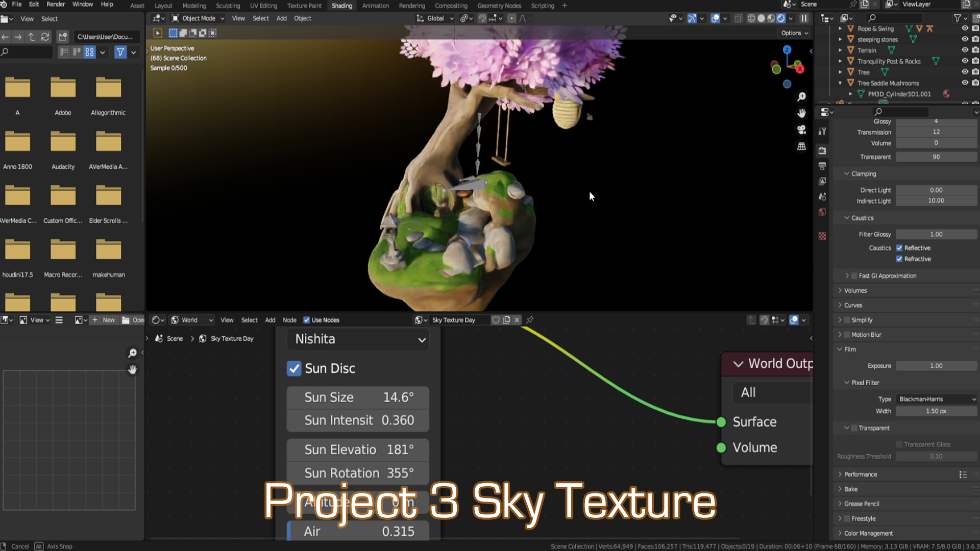Click the hand pan view icon
This screenshot has width=980, height=551.
(x=802, y=113)
